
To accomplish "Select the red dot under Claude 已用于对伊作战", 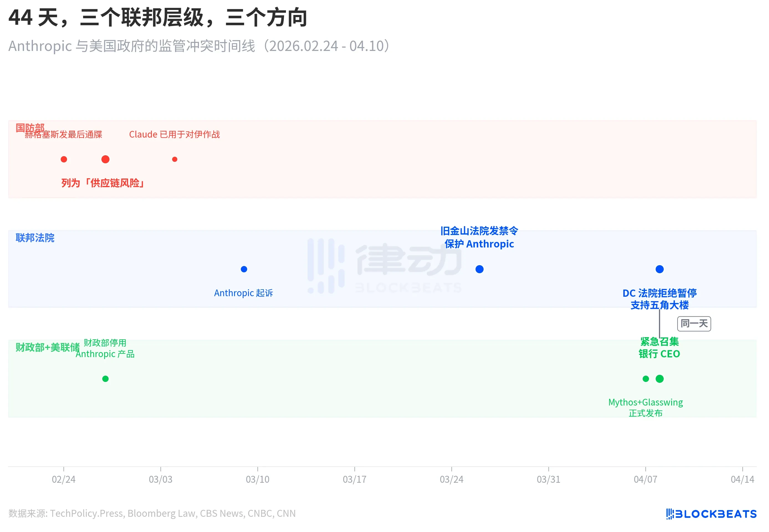I will tap(175, 159).
